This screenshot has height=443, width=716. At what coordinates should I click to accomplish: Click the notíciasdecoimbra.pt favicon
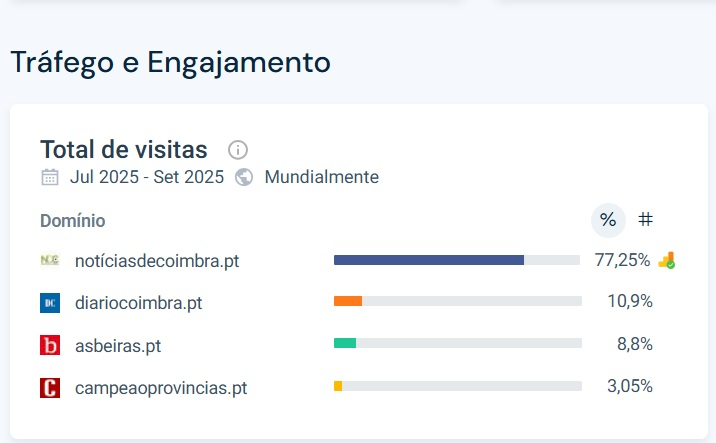[50, 260]
